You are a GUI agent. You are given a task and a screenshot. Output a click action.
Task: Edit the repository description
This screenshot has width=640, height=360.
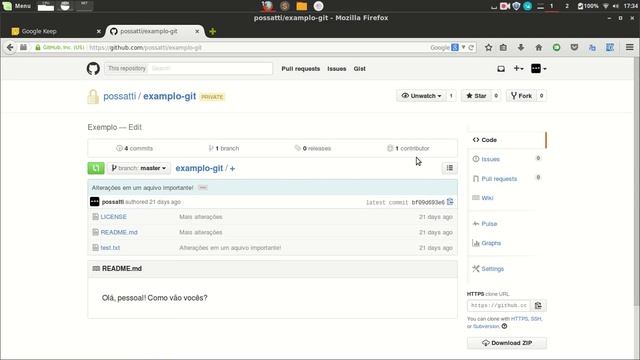(x=135, y=127)
